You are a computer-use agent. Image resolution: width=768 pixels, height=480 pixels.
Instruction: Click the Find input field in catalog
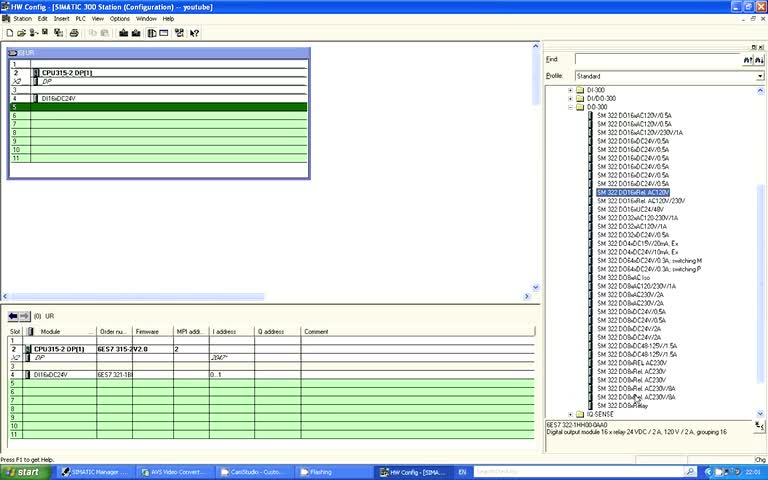tap(658, 60)
